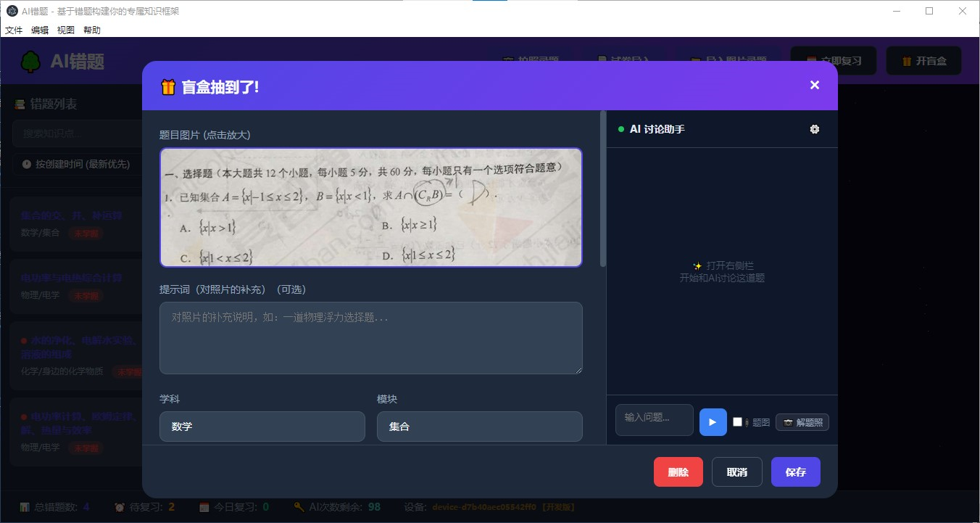
Task: Open the 按创建时间 (最新优先) sort dropdown
Action: pyautogui.click(x=76, y=165)
